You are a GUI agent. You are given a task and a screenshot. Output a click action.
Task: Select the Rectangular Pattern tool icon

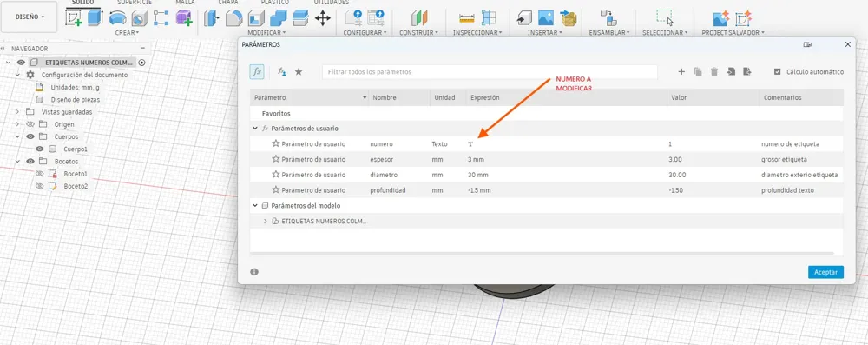(x=161, y=17)
